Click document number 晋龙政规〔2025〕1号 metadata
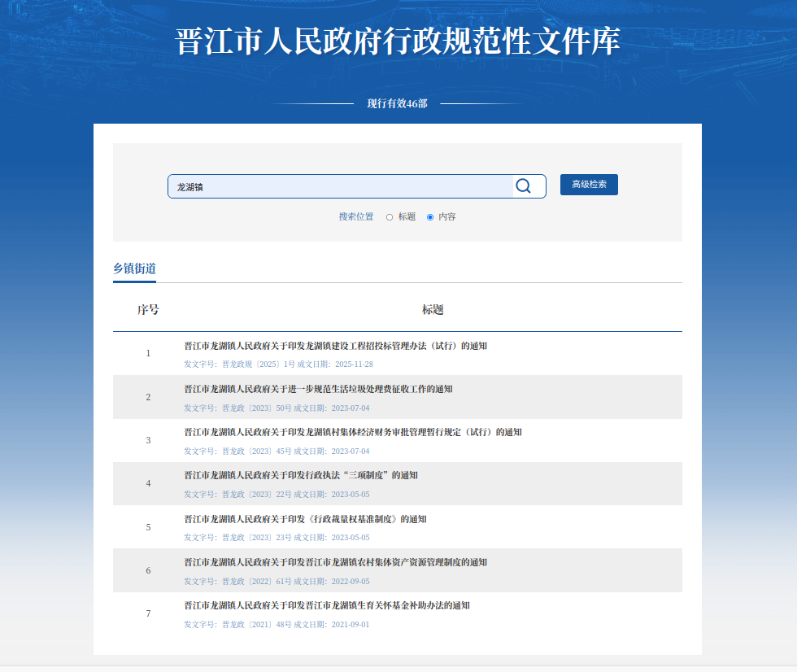 [x=256, y=364]
